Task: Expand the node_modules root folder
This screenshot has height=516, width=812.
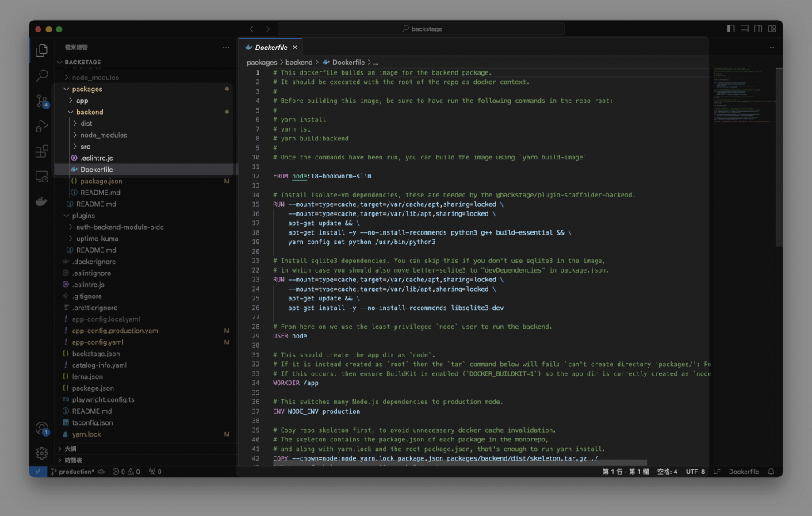Action: [95, 78]
